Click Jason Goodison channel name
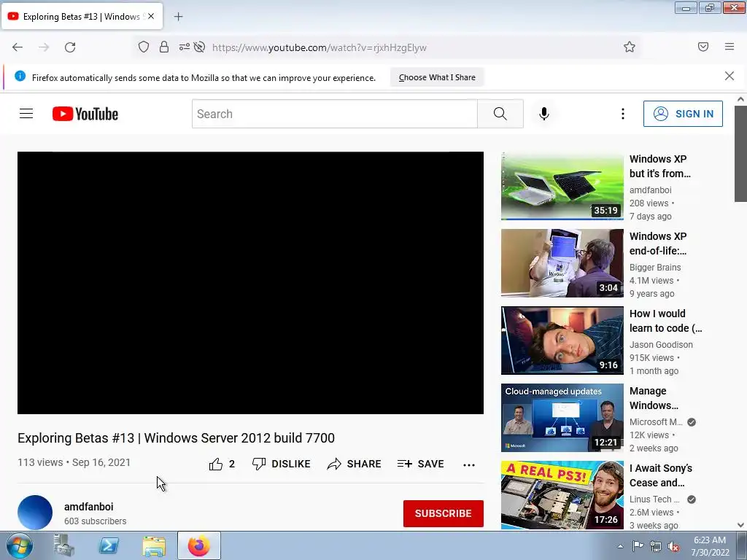The width and height of the screenshot is (747, 560). pyautogui.click(x=661, y=344)
